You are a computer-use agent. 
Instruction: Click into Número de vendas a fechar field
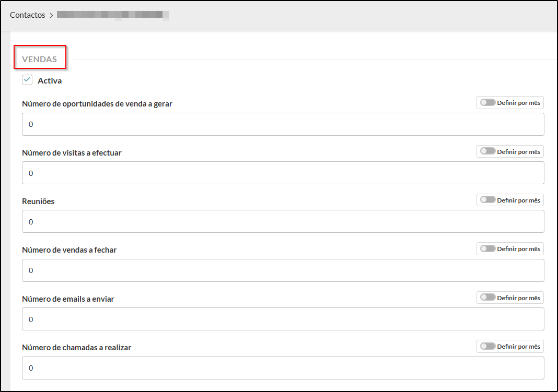click(283, 270)
